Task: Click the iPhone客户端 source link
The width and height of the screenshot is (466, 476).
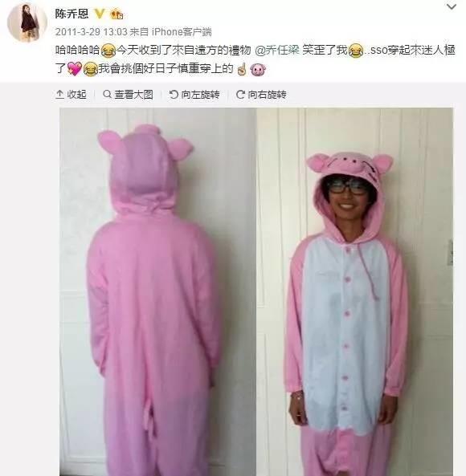Action: [x=182, y=32]
